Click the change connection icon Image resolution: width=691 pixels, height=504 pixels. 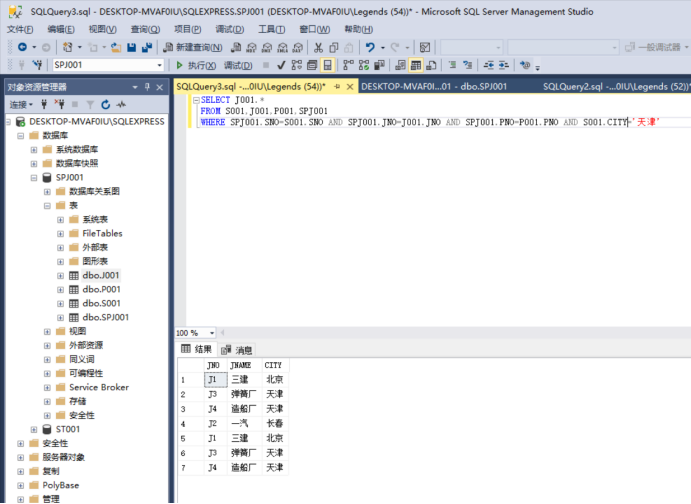37,65
